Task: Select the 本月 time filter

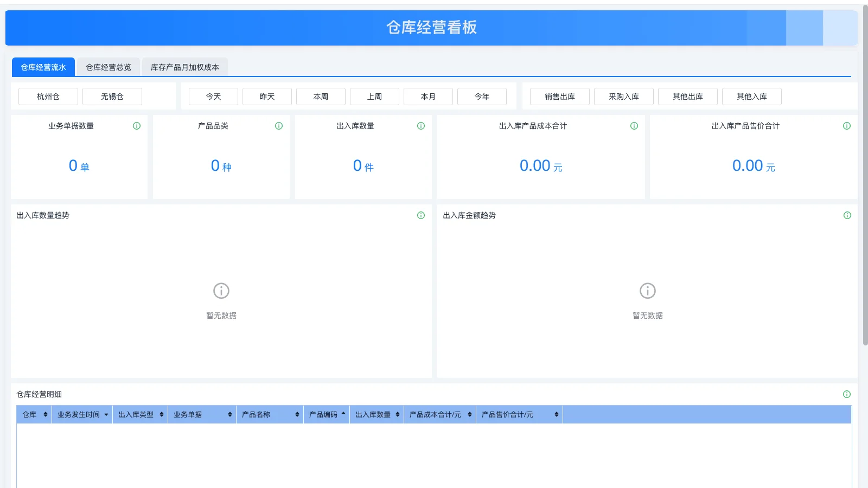Action: [x=428, y=97]
